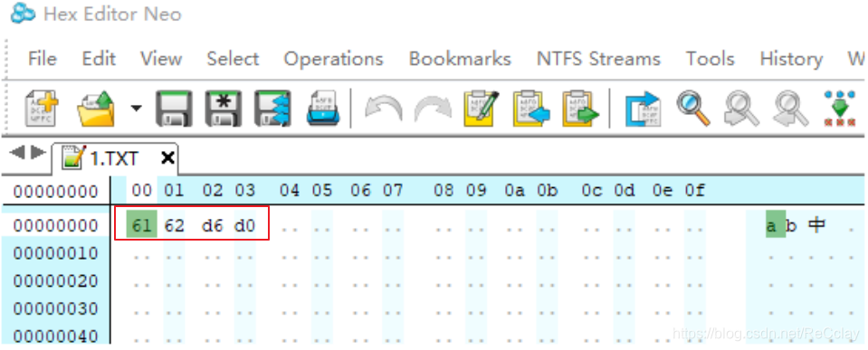Click column header 05

pos(321,192)
